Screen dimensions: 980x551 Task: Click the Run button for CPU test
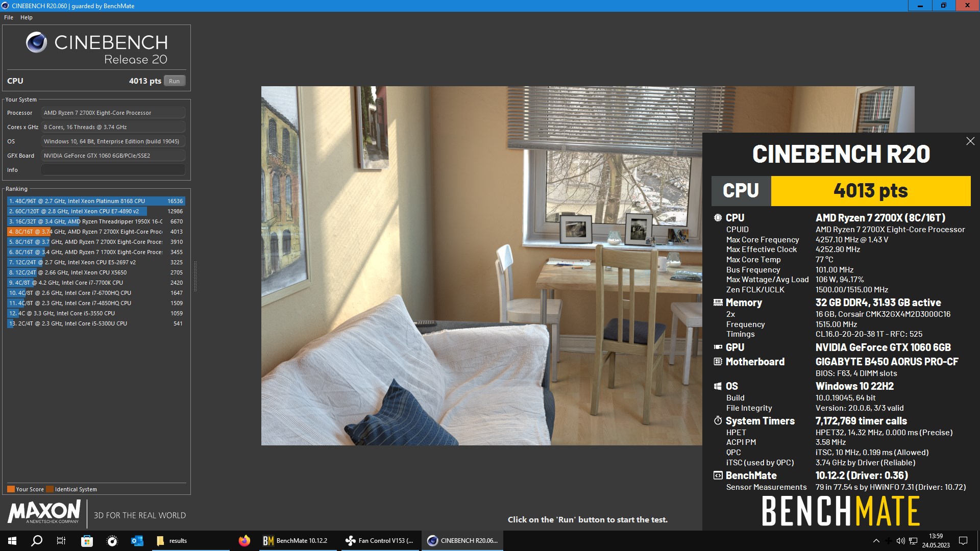coord(174,81)
